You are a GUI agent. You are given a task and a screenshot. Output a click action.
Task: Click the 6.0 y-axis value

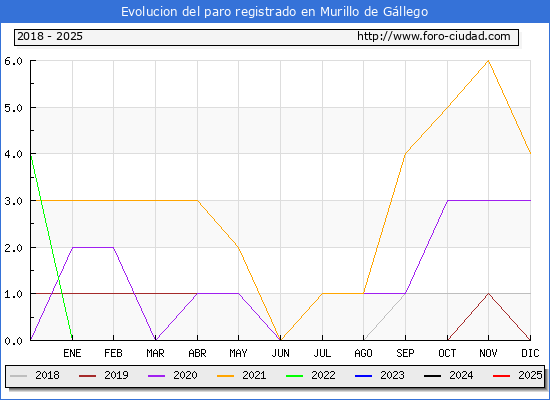(13, 61)
